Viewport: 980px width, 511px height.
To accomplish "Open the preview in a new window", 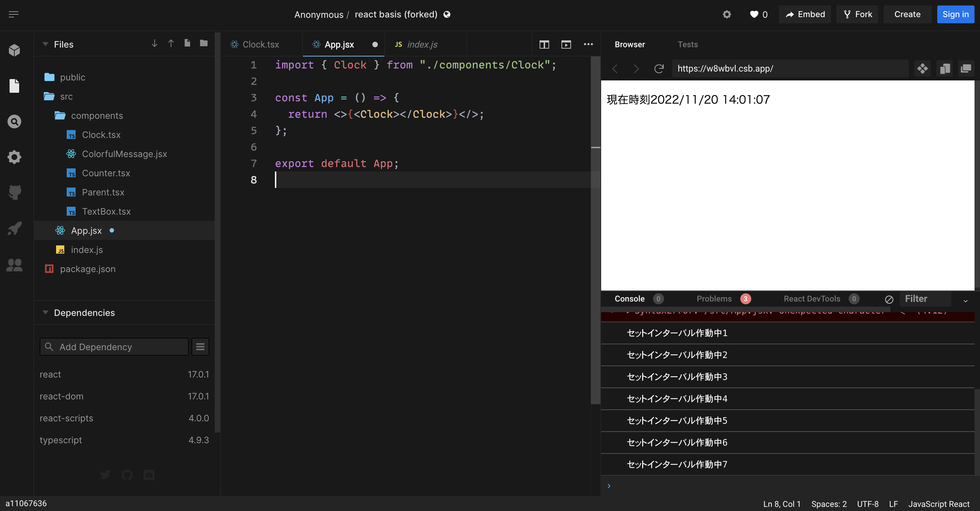I will point(967,68).
